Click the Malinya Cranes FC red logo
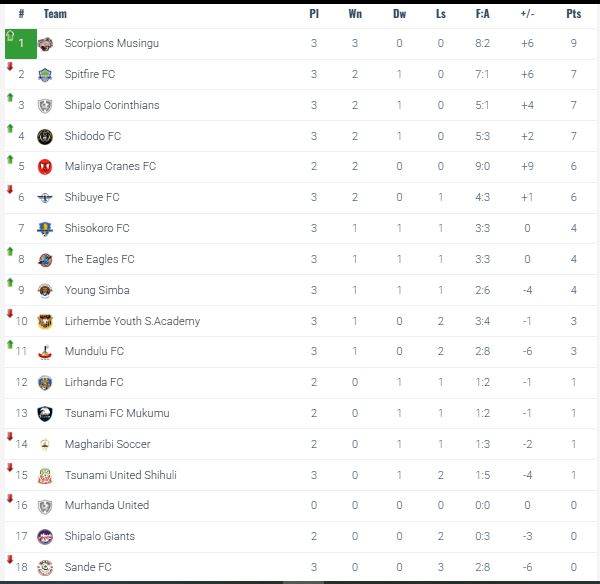600x584 pixels. pyautogui.click(x=45, y=167)
